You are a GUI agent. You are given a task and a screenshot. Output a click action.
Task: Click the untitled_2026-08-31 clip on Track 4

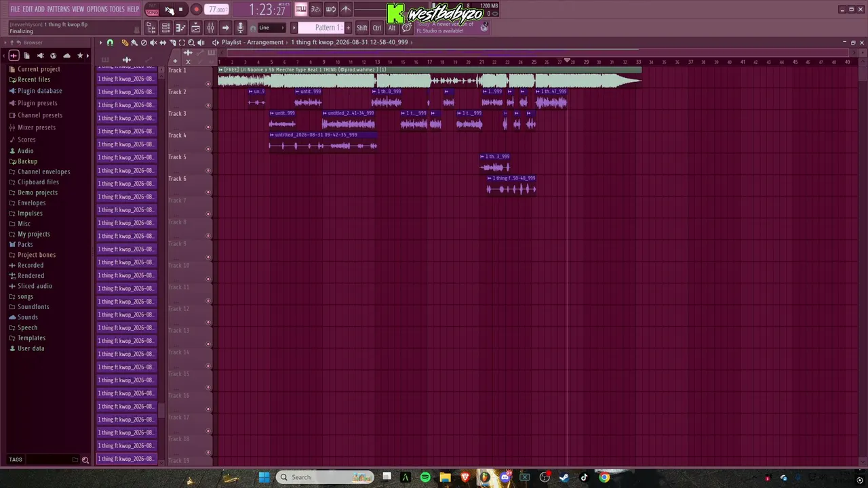323,141
